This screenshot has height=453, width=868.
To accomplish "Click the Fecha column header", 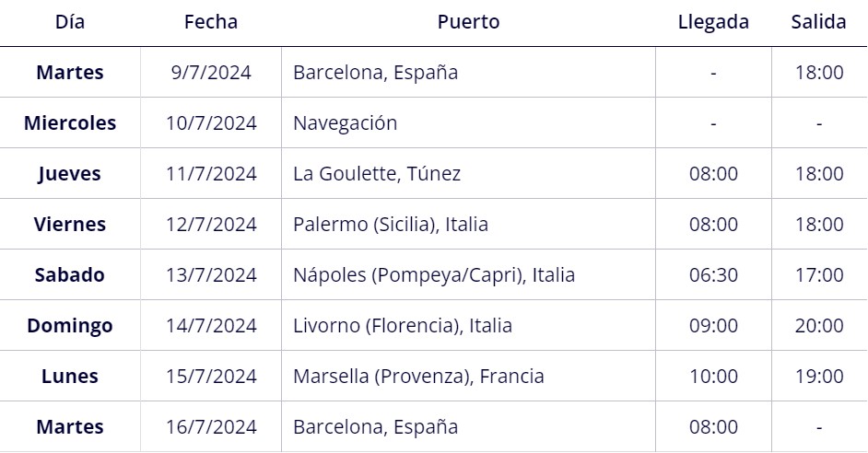I will (211, 21).
